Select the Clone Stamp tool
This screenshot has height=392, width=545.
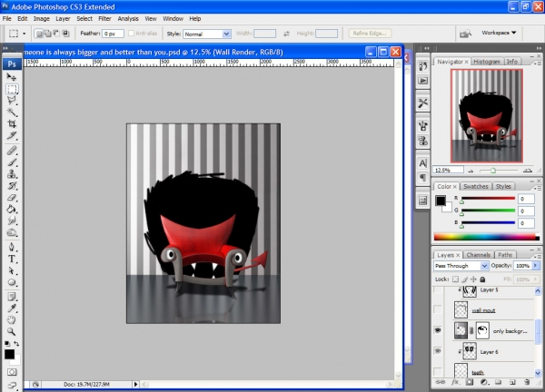point(12,174)
